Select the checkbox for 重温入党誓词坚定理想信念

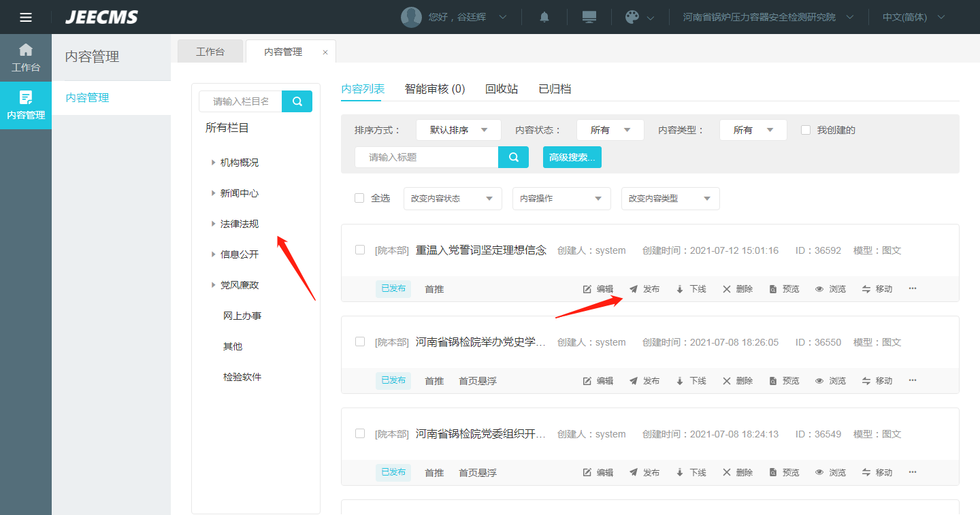click(360, 250)
